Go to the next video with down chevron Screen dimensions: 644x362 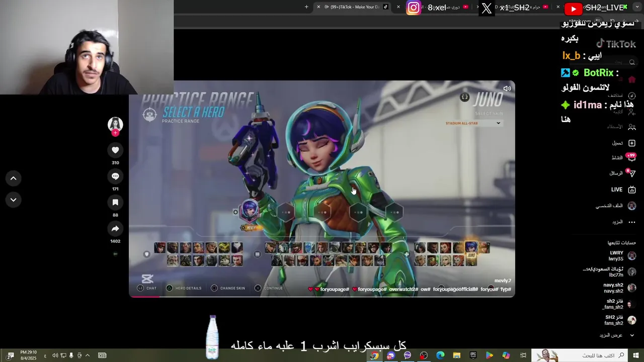point(14,200)
